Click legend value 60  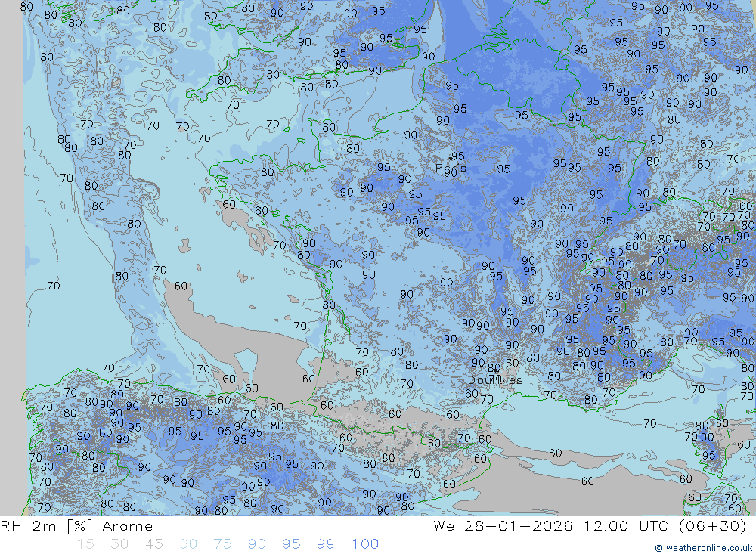tap(188, 544)
